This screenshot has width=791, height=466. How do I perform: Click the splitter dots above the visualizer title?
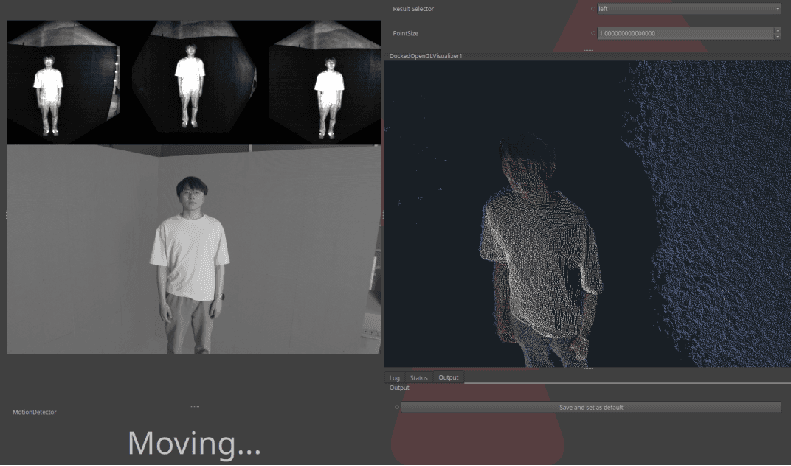tap(588, 50)
